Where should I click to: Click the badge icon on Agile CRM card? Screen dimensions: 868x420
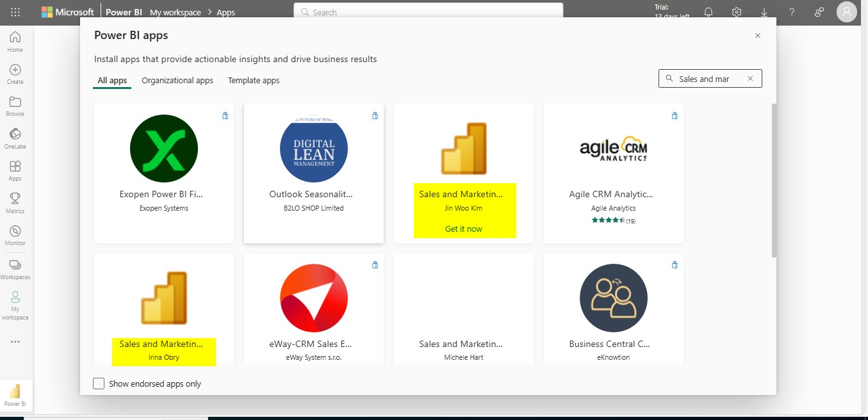point(675,116)
